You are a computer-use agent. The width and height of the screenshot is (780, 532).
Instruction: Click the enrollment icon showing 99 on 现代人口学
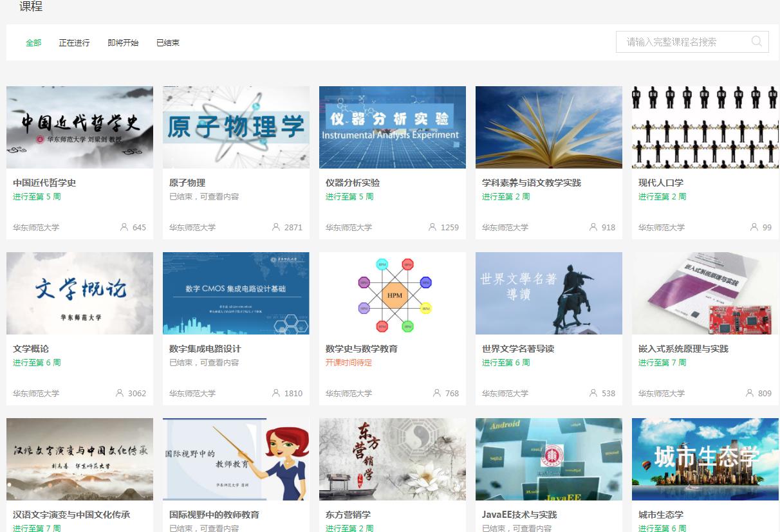(x=753, y=227)
